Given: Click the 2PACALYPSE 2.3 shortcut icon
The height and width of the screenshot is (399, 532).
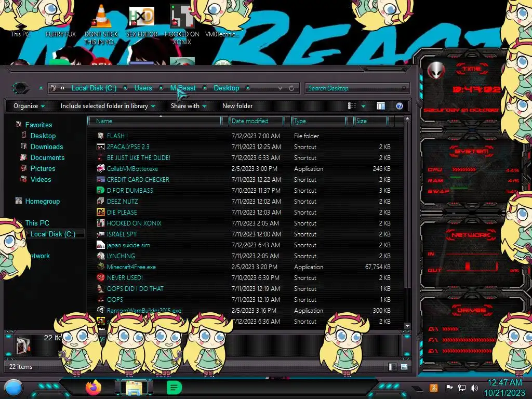Looking at the screenshot, I should [100, 147].
